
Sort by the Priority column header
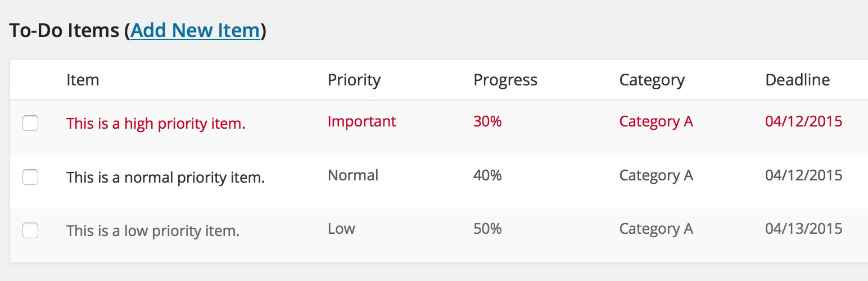pyautogui.click(x=354, y=80)
